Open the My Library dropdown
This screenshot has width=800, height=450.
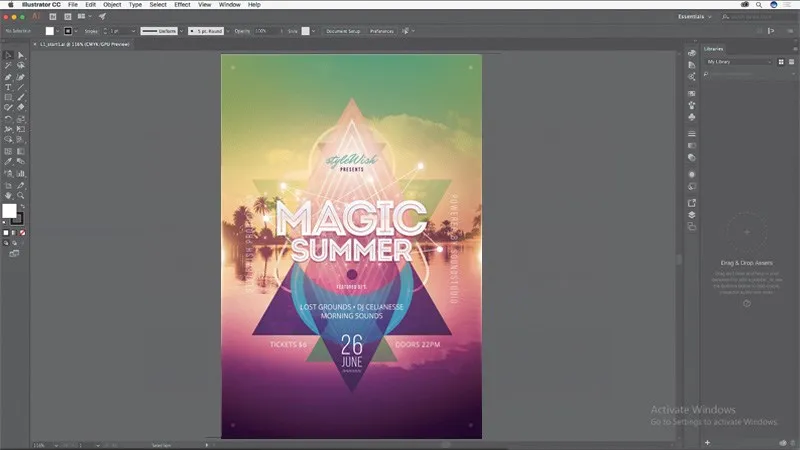[x=739, y=62]
